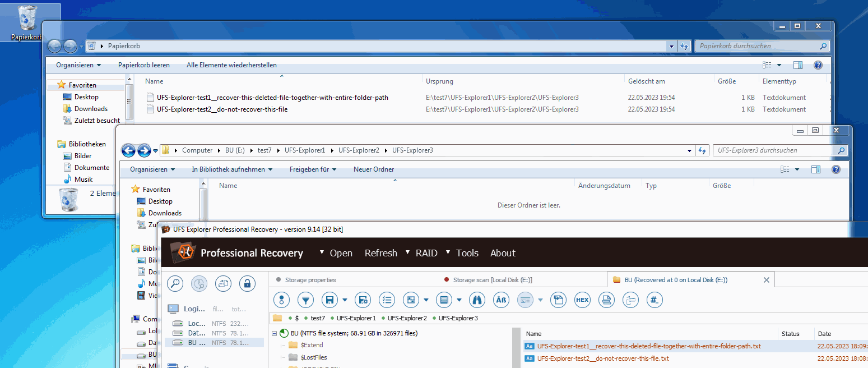Screen dimensions: 868x368
Task: Click the magnifier scan icon in UFS Explorer sidebar
Action: [x=175, y=283]
